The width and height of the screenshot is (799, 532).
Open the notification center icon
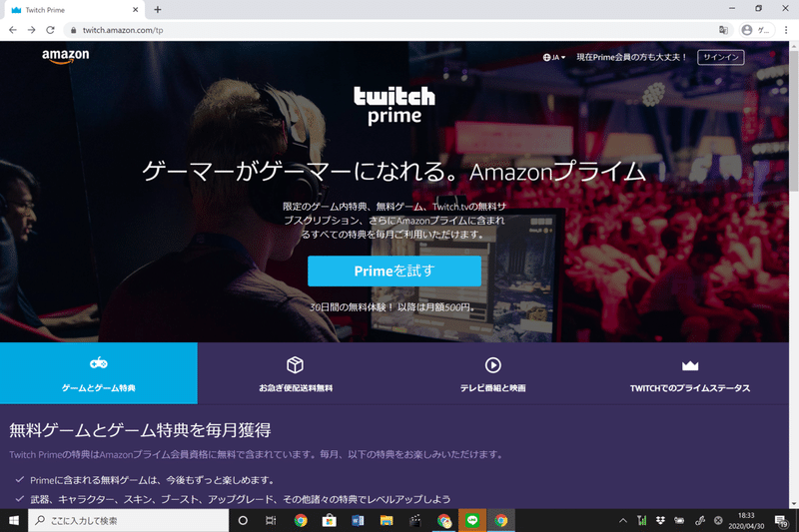pyautogui.click(x=782, y=520)
